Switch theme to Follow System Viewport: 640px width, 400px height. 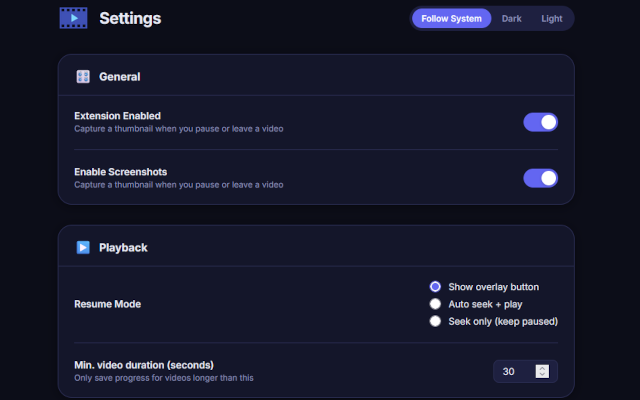point(451,18)
